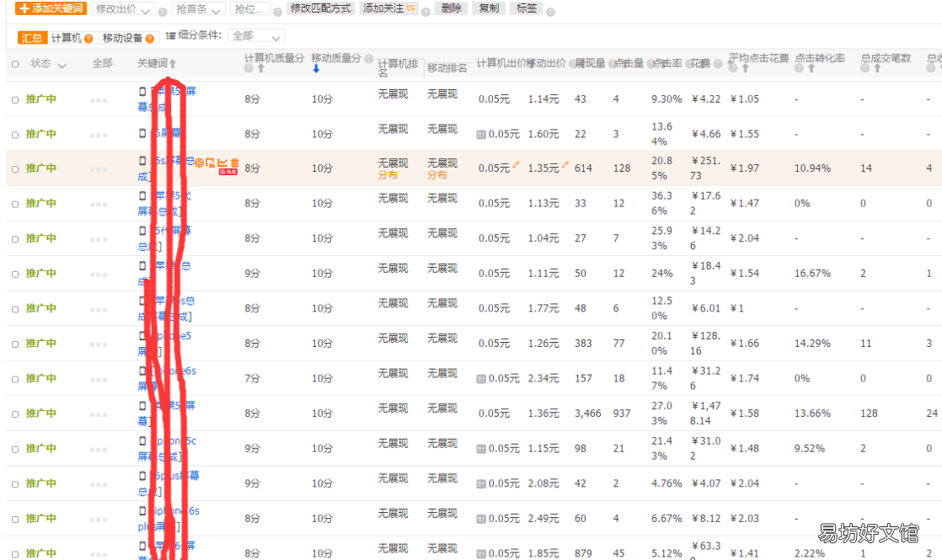The width and height of the screenshot is (942, 560).
Task: Click 分布 link under 移动排名 in highlighted row
Action: (436, 175)
